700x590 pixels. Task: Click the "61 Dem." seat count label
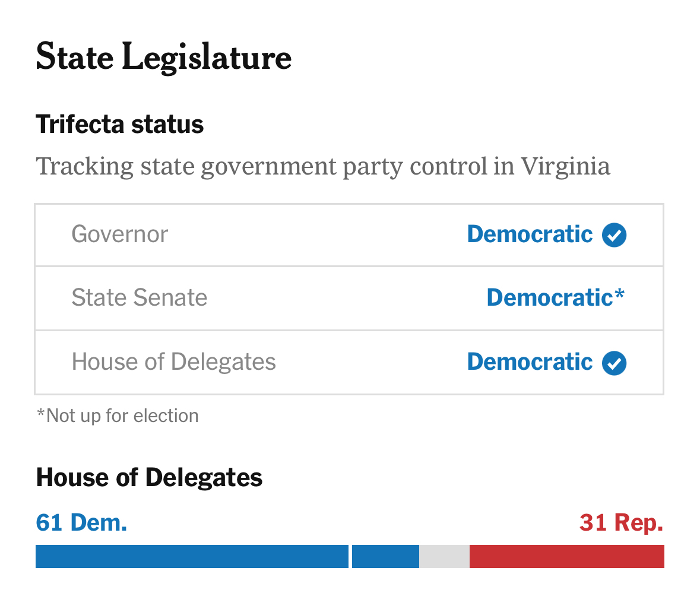coord(81,523)
